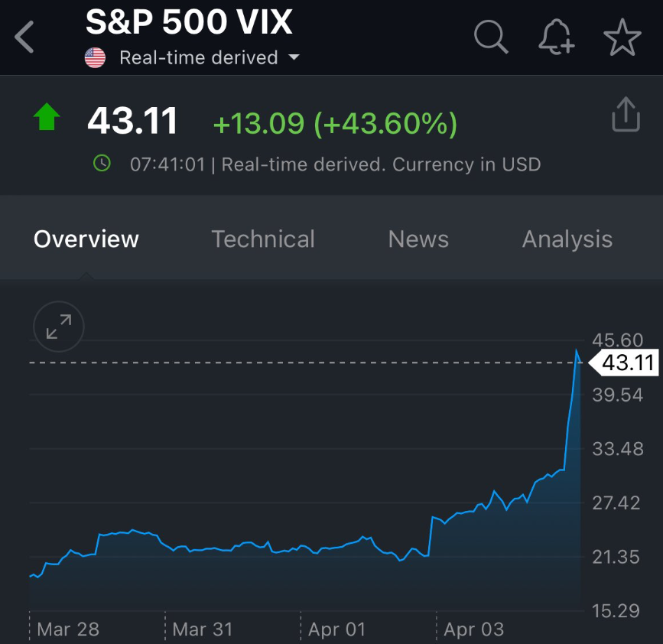
Task: Select the Real-time derived label
Action: coord(198,58)
